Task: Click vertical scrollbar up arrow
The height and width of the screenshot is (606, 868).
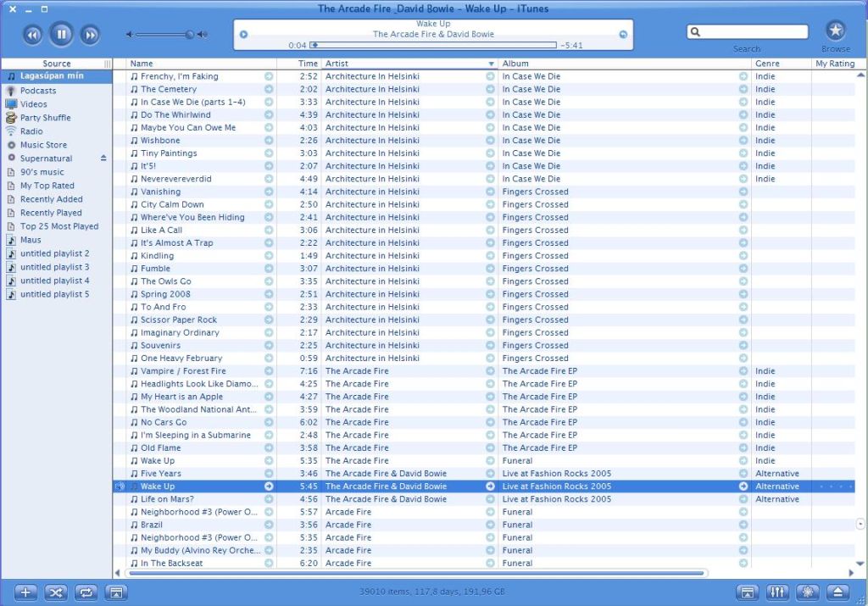Action: [860, 75]
